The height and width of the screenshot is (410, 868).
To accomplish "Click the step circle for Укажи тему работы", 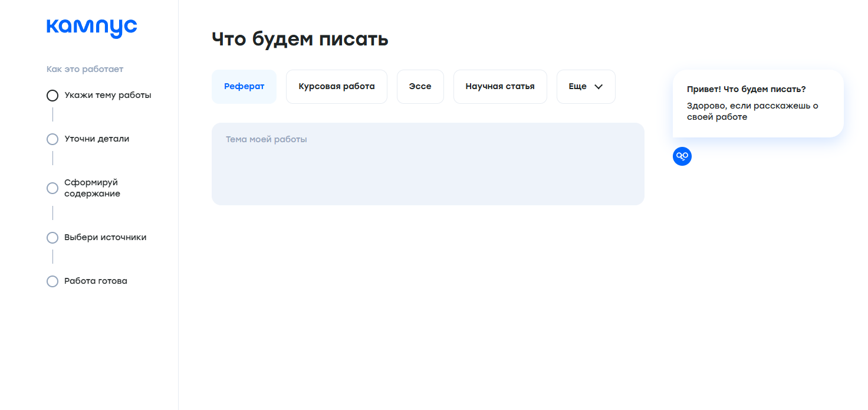I will click(x=52, y=95).
